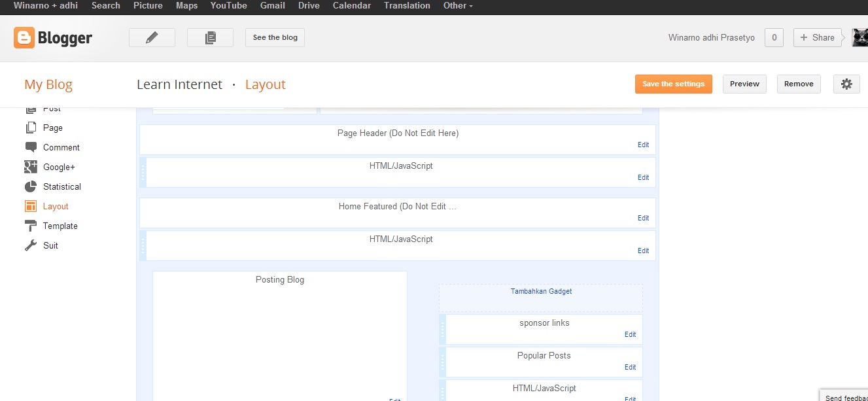This screenshot has width=868, height=401.
Task: Select Calendar in the top menu bar
Action: pos(351,6)
